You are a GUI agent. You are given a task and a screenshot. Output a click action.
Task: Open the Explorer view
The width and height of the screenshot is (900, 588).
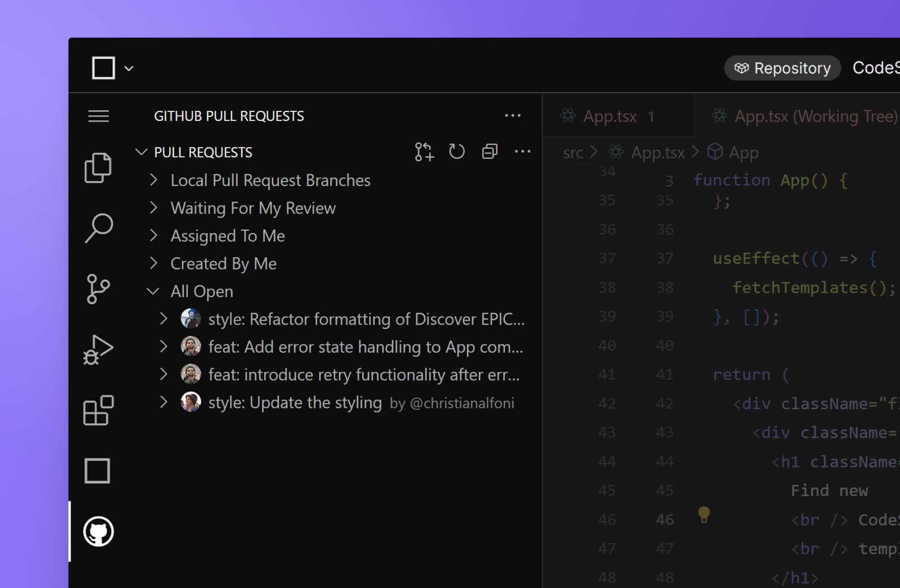97,167
